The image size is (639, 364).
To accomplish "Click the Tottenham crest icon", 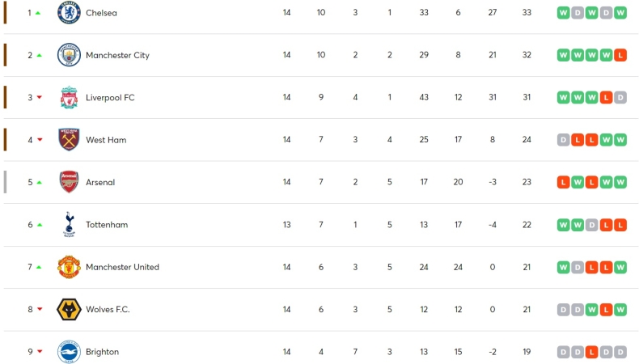I will (x=69, y=225).
